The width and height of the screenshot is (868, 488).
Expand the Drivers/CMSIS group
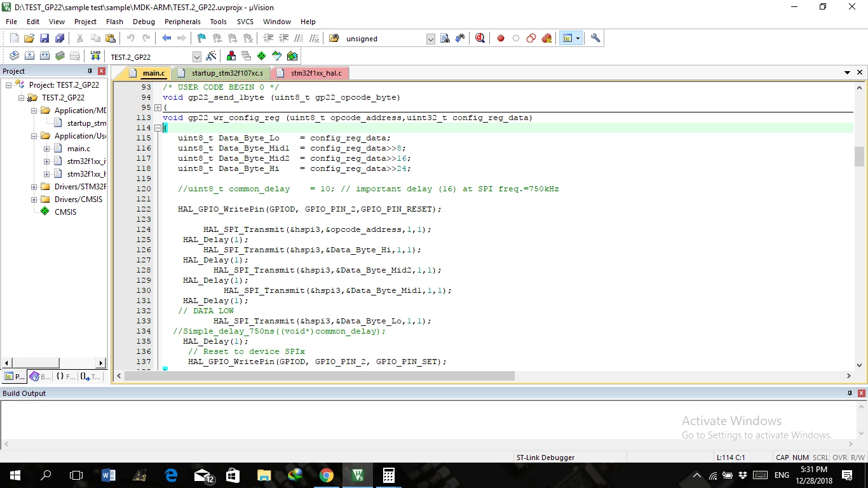coord(34,199)
